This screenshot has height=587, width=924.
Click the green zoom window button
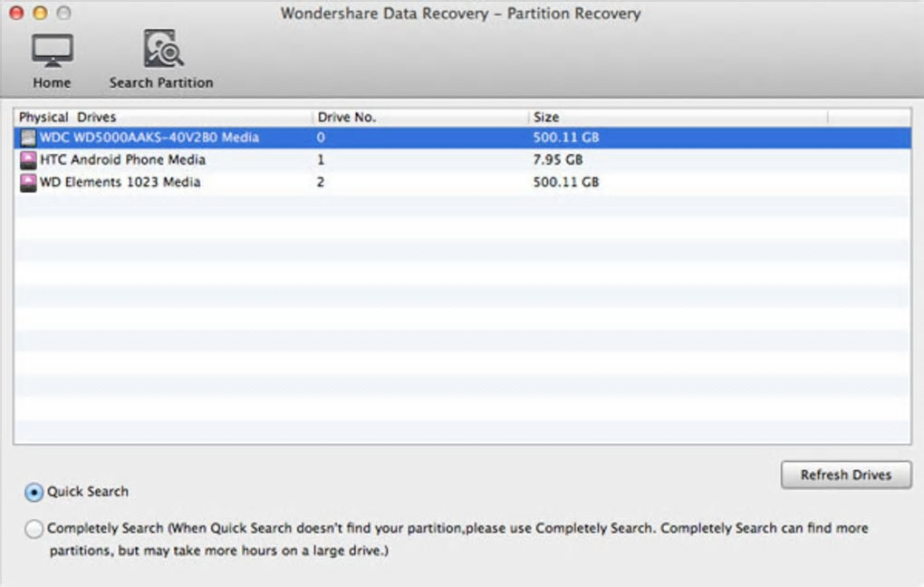63,14
